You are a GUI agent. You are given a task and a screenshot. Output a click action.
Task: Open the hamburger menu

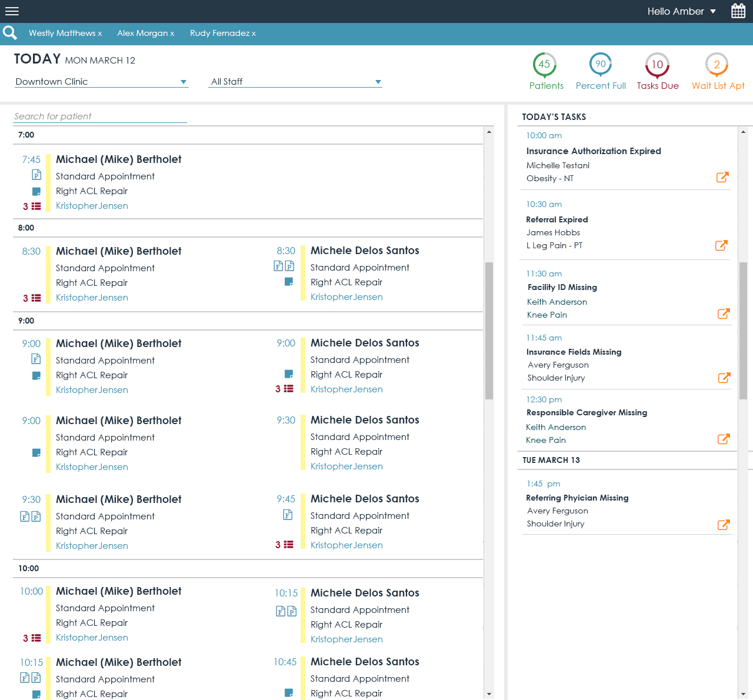tap(12, 11)
